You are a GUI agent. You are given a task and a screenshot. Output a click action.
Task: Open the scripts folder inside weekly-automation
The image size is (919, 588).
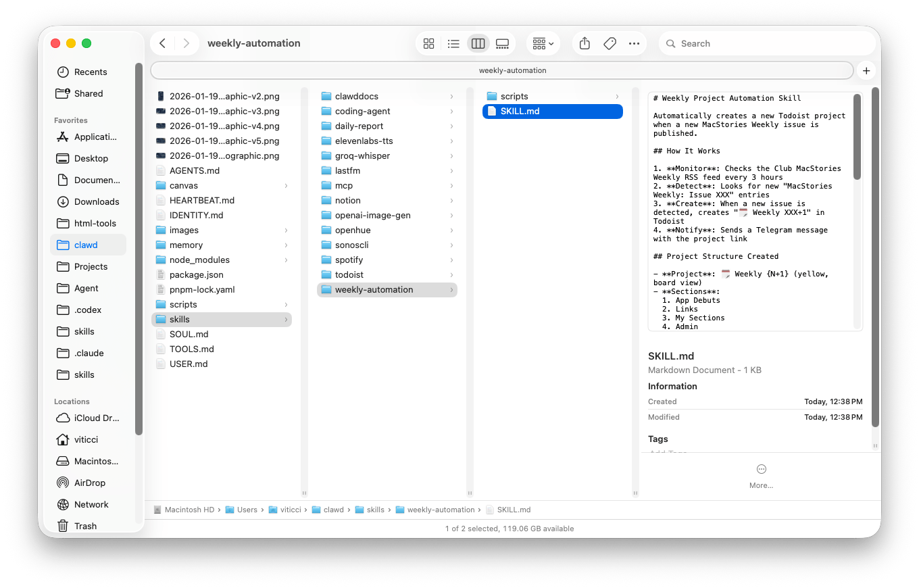(x=514, y=96)
